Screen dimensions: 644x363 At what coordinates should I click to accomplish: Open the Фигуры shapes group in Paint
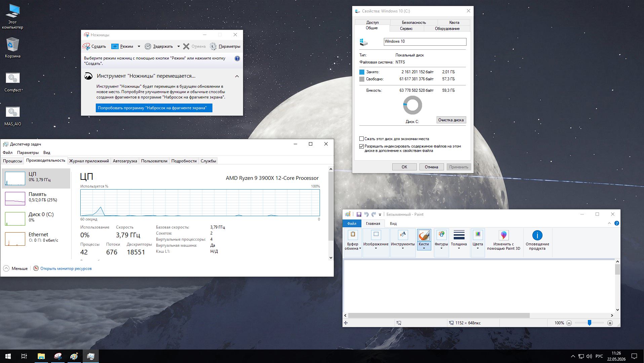pos(441,243)
